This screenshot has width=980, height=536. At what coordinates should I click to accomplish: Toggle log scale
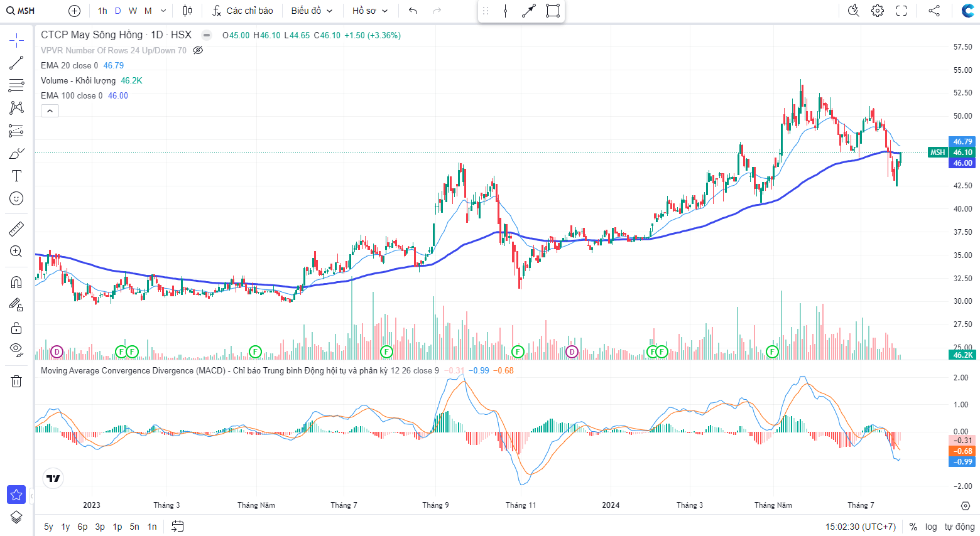pos(931,527)
